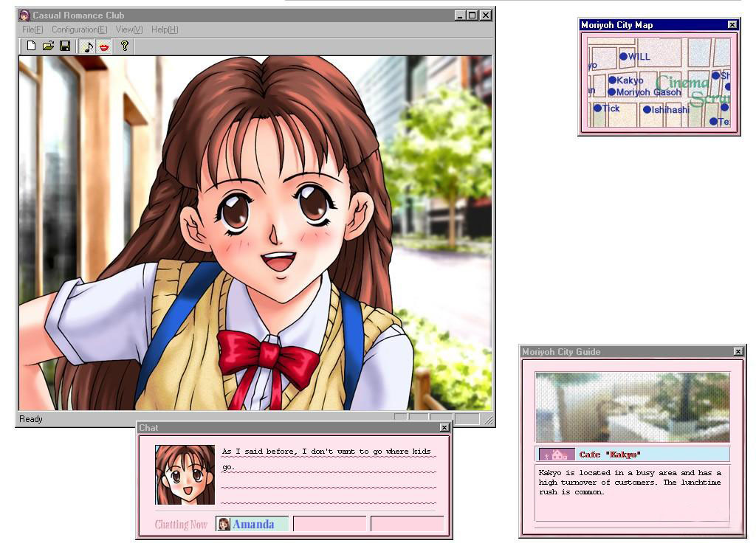Open the Configuration menu
The width and height of the screenshot is (756, 546).
[79, 30]
